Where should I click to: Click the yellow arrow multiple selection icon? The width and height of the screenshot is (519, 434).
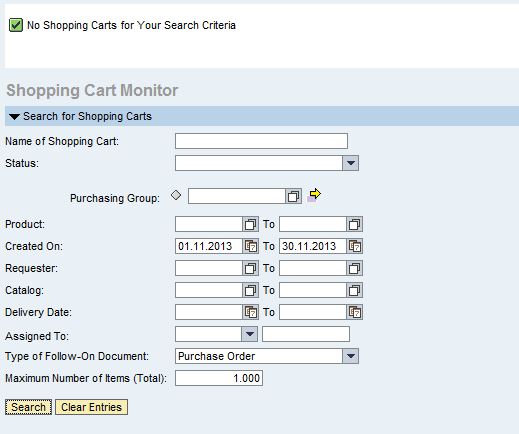click(314, 195)
